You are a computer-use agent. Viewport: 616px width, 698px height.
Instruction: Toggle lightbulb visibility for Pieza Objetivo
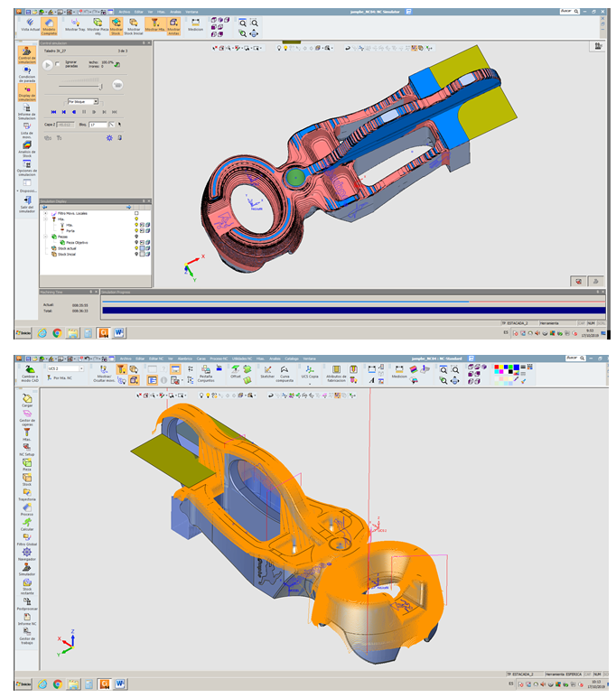pos(136,242)
